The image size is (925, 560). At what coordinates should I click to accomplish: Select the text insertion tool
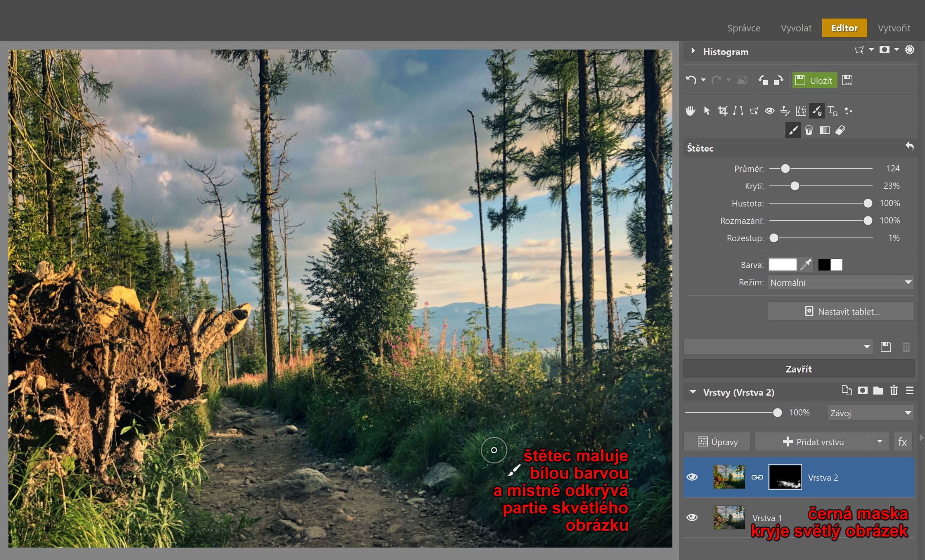click(832, 111)
